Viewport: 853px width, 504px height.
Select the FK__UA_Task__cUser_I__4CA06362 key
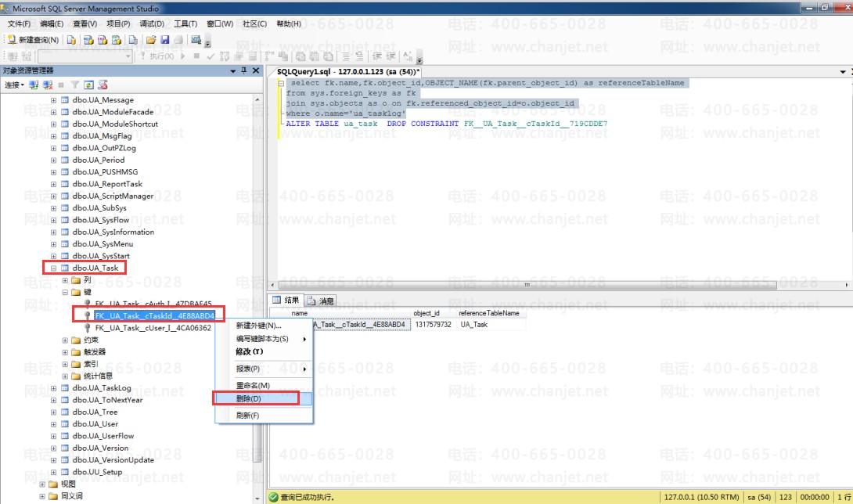(153, 328)
